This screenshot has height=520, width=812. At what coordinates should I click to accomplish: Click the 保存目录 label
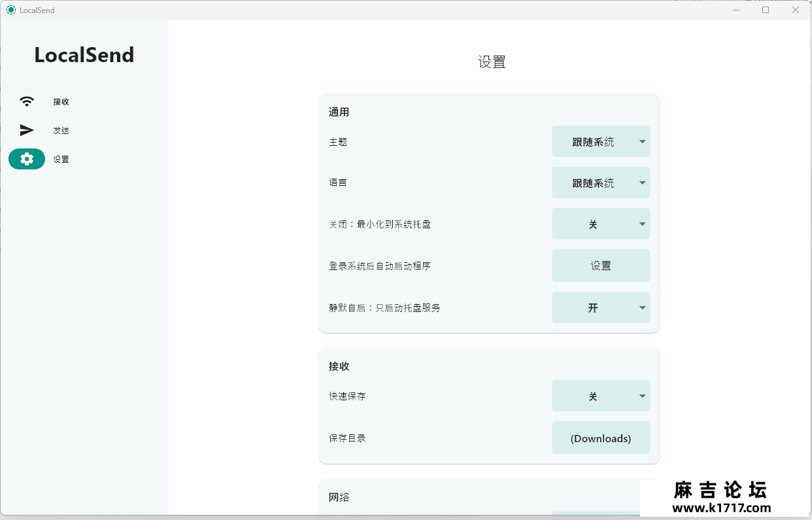(347, 438)
